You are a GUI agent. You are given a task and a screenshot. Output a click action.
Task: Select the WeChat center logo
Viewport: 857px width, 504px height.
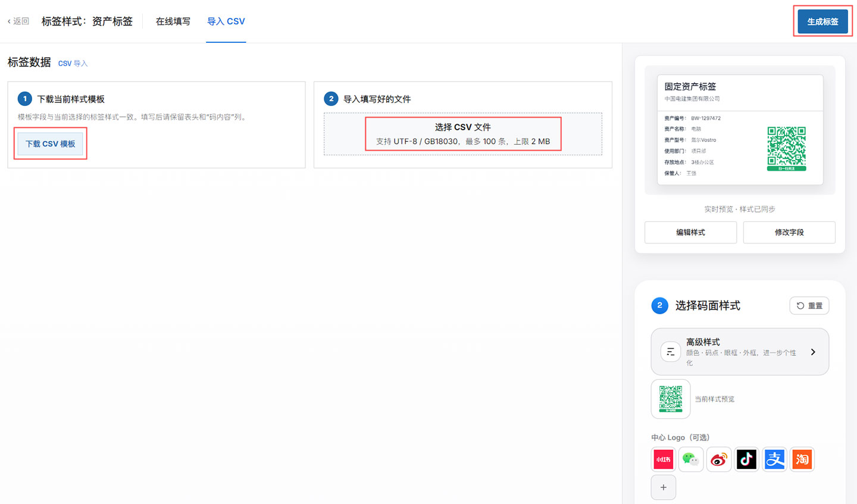pos(691,459)
